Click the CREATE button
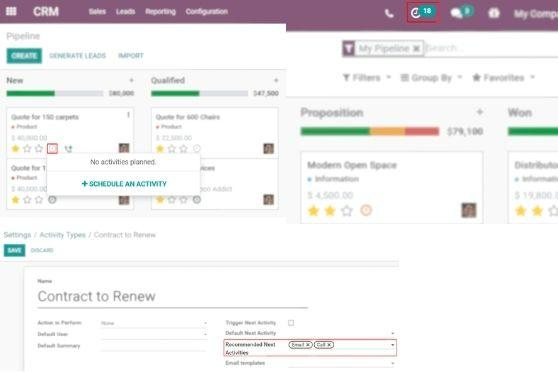Image resolution: width=558 pixels, height=372 pixels. point(24,56)
